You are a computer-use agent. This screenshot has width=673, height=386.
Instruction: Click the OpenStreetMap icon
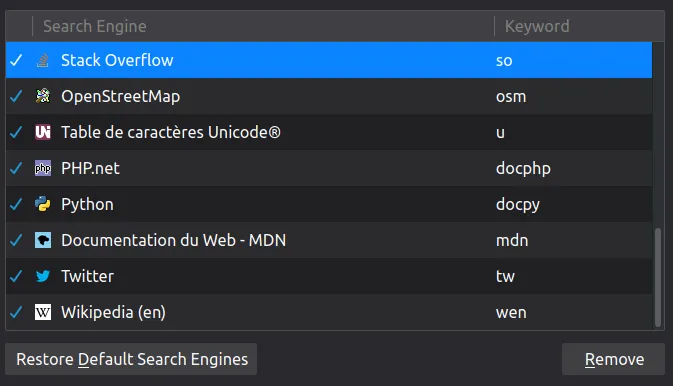[x=42, y=96]
